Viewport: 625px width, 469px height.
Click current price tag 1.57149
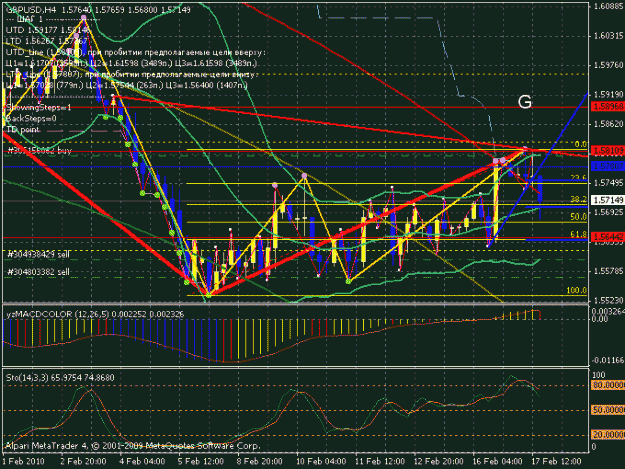(x=608, y=200)
